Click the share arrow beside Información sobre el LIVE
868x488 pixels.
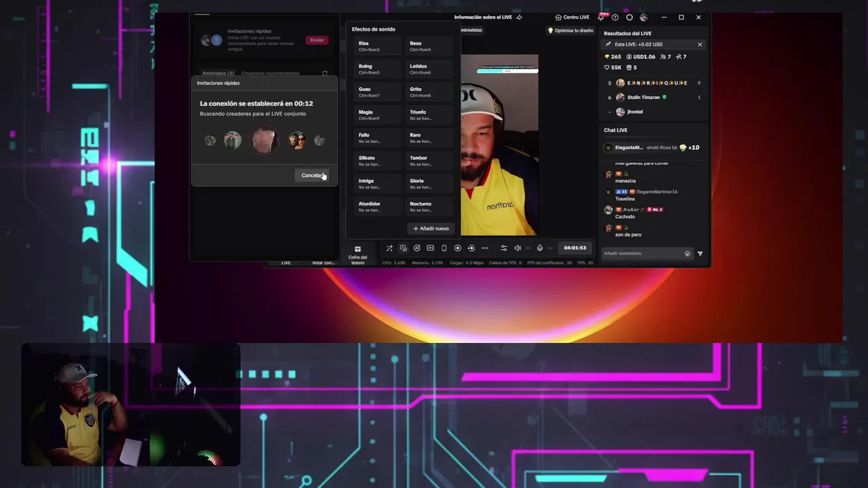point(519,18)
